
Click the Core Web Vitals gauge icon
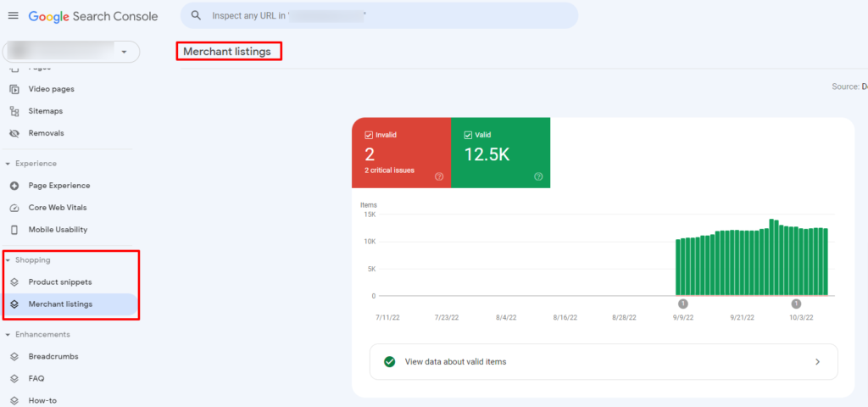[15, 208]
